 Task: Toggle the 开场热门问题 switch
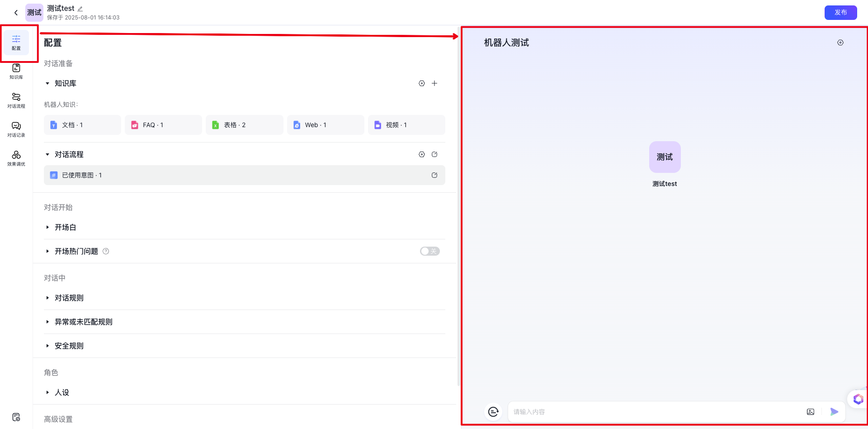(429, 251)
